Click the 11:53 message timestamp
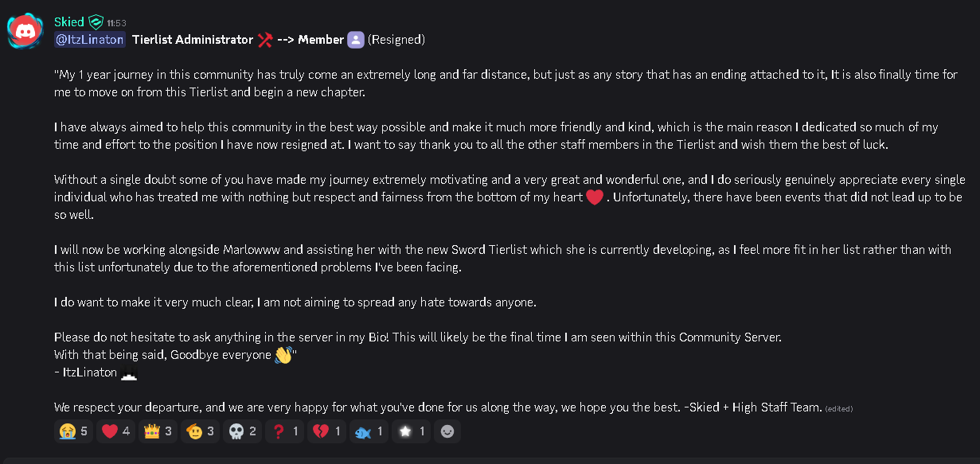Screen dimensions: 980x464 116,23
